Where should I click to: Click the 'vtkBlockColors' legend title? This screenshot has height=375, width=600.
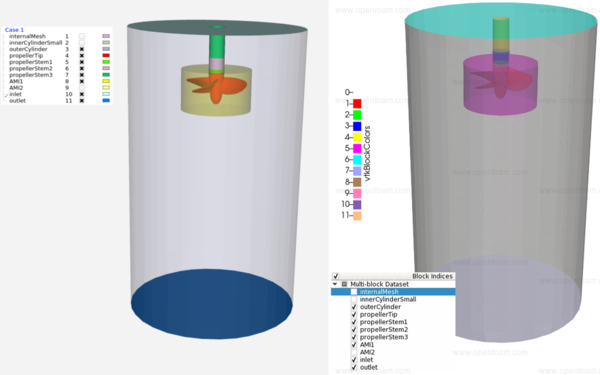coord(367,153)
